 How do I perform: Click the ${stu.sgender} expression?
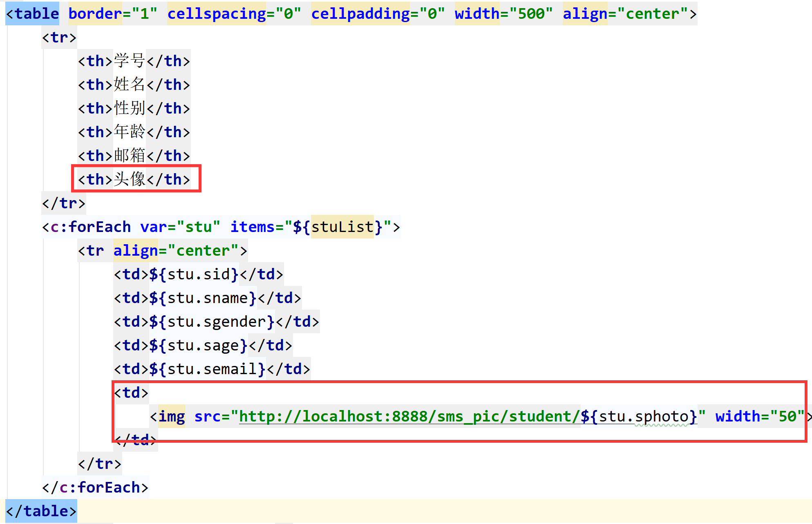click(212, 321)
